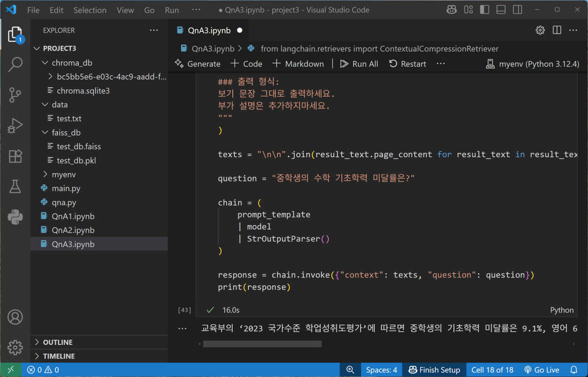Add a new Markdown cell

coord(298,64)
